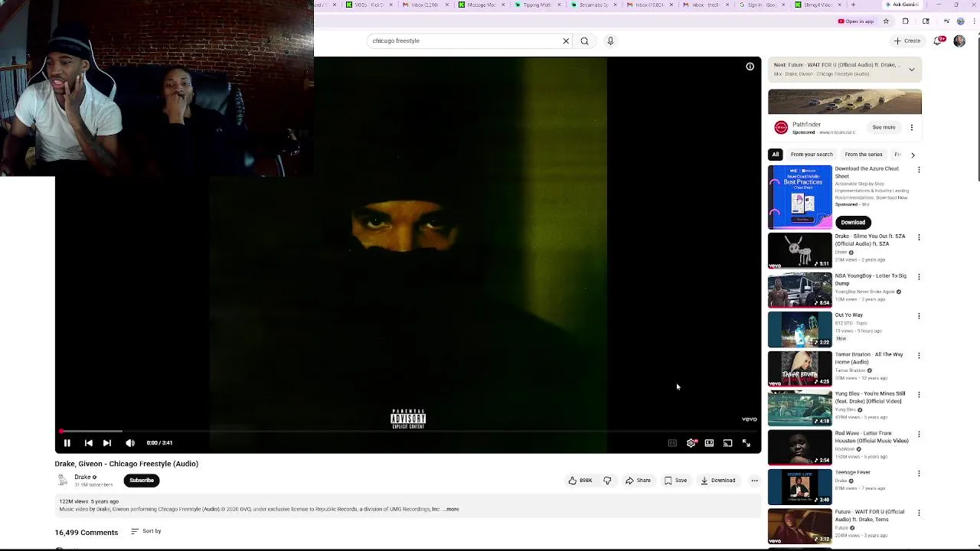Open browser extensions puzzle icon
Viewport: 980px width, 551px height.
pos(906,21)
